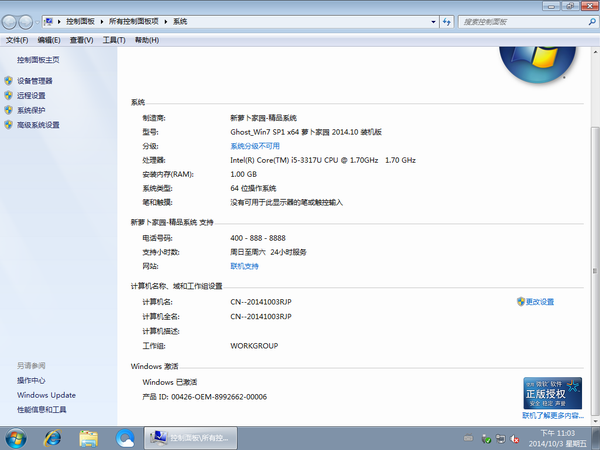Click the blue circular browser taskbar icon
This screenshot has width=600, height=450.
[x=125, y=437]
